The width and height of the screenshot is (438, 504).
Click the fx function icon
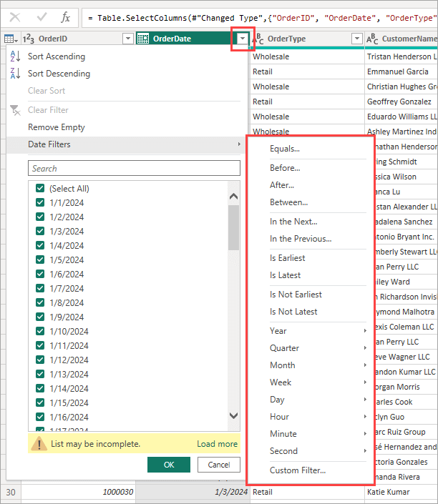[65, 17]
